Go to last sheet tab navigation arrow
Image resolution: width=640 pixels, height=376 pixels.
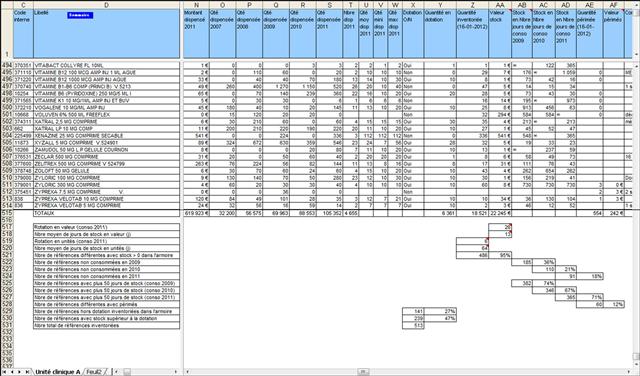tap(27, 372)
